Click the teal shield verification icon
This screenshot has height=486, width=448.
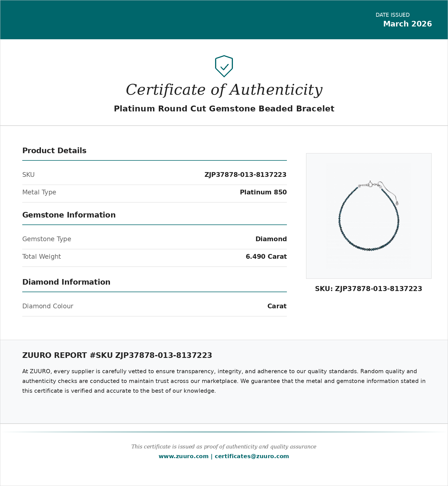click(x=224, y=66)
